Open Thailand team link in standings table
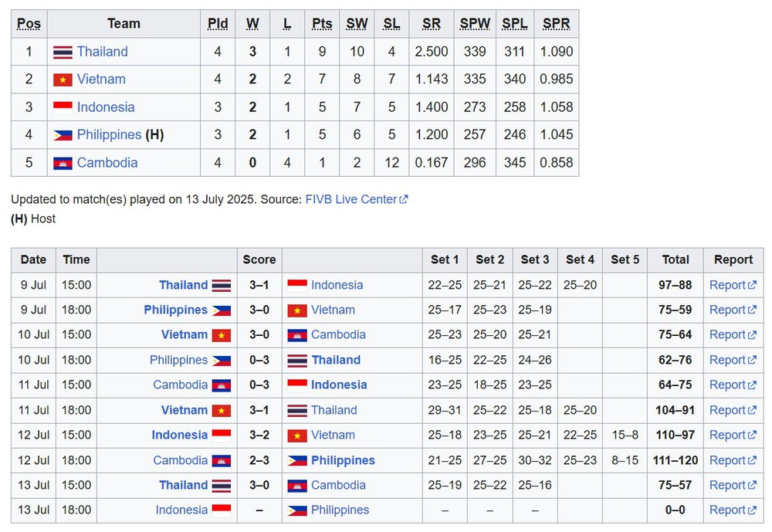772x532 pixels. point(103,52)
